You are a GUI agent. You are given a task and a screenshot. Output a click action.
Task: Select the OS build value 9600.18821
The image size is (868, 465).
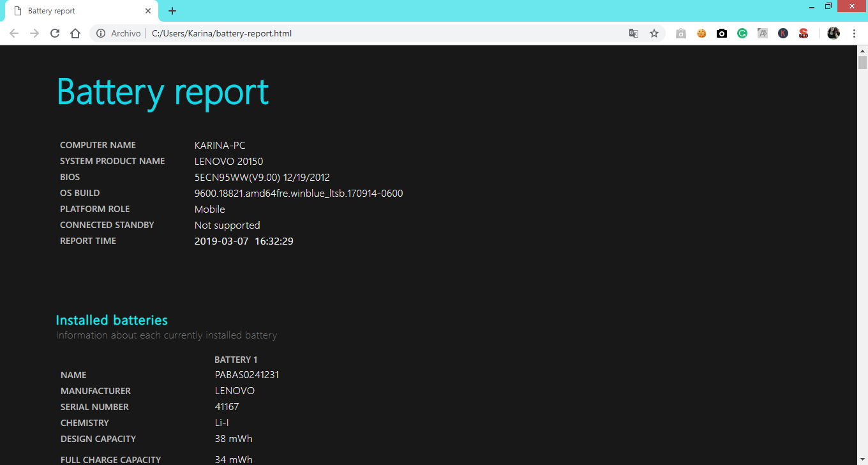click(x=299, y=194)
